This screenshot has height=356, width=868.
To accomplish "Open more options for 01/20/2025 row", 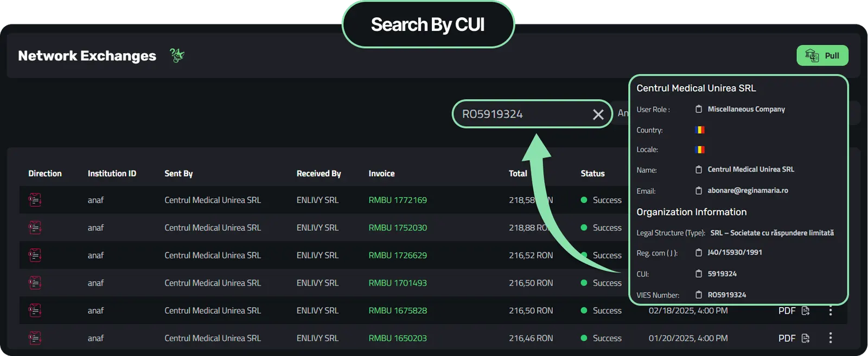I will point(830,338).
